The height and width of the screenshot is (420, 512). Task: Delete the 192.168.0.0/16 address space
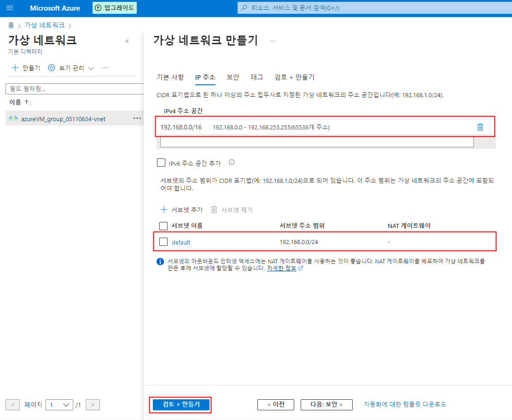pyautogui.click(x=480, y=127)
